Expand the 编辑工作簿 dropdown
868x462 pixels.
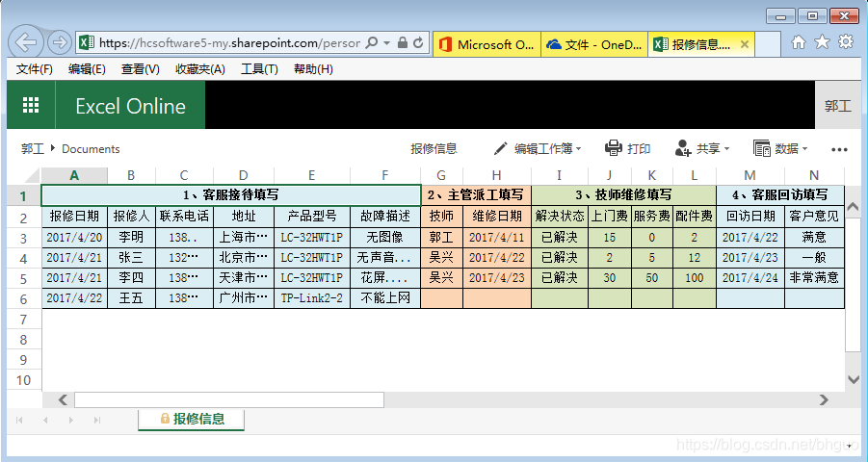click(578, 149)
